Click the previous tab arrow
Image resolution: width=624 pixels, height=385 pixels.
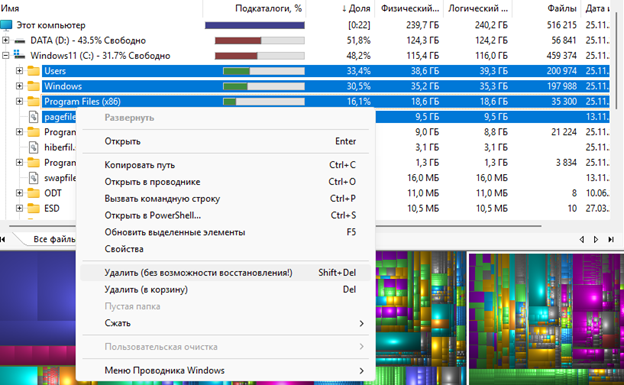click(582, 239)
